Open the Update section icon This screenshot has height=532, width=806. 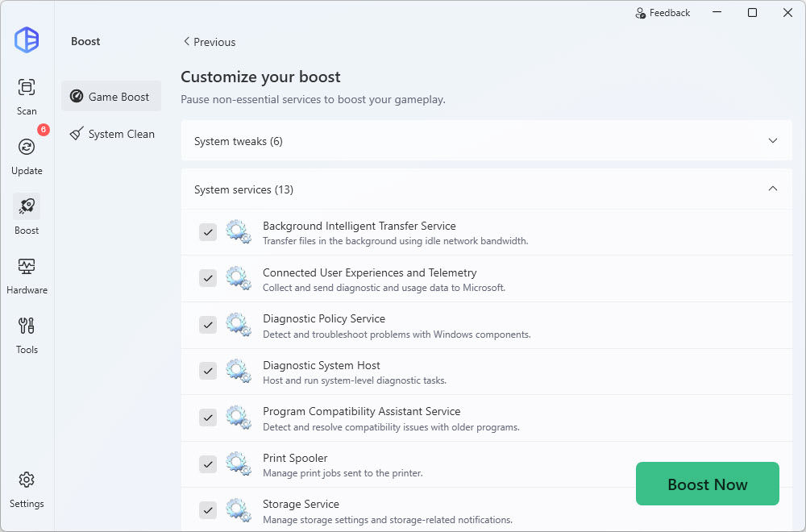coord(27,147)
